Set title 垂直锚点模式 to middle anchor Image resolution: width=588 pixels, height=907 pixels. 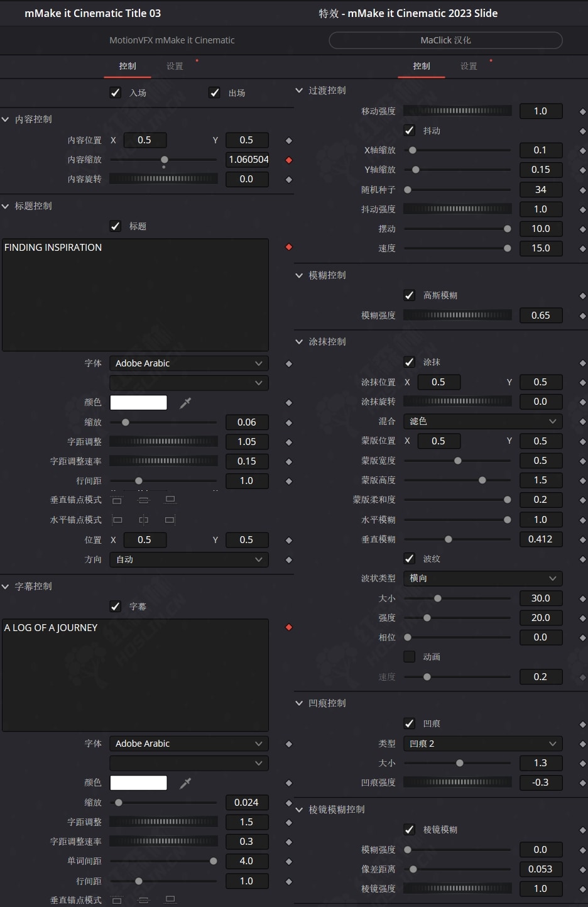(x=144, y=500)
